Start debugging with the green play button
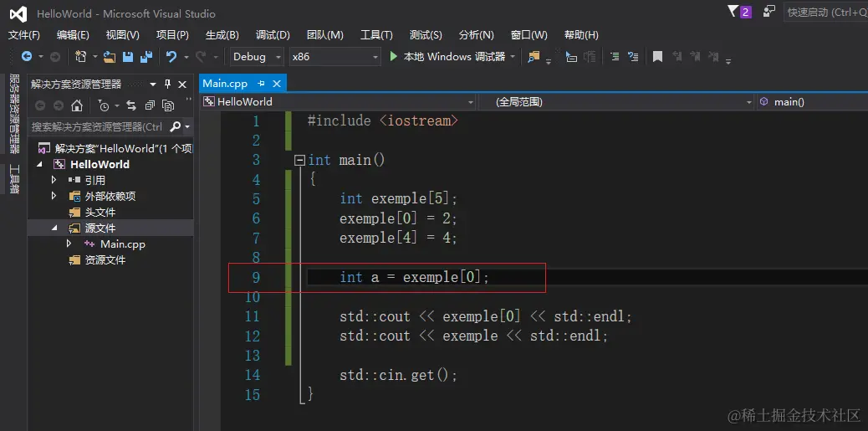 point(394,57)
